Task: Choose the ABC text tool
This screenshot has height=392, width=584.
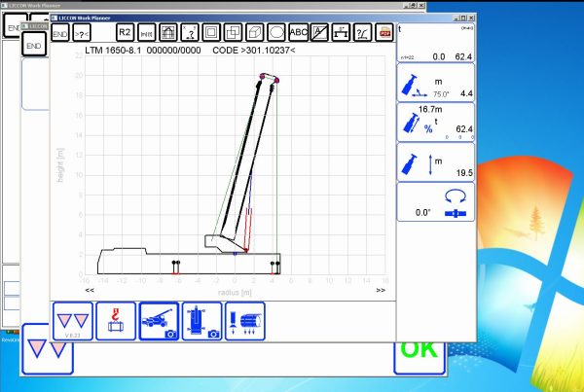Action: coord(298,33)
